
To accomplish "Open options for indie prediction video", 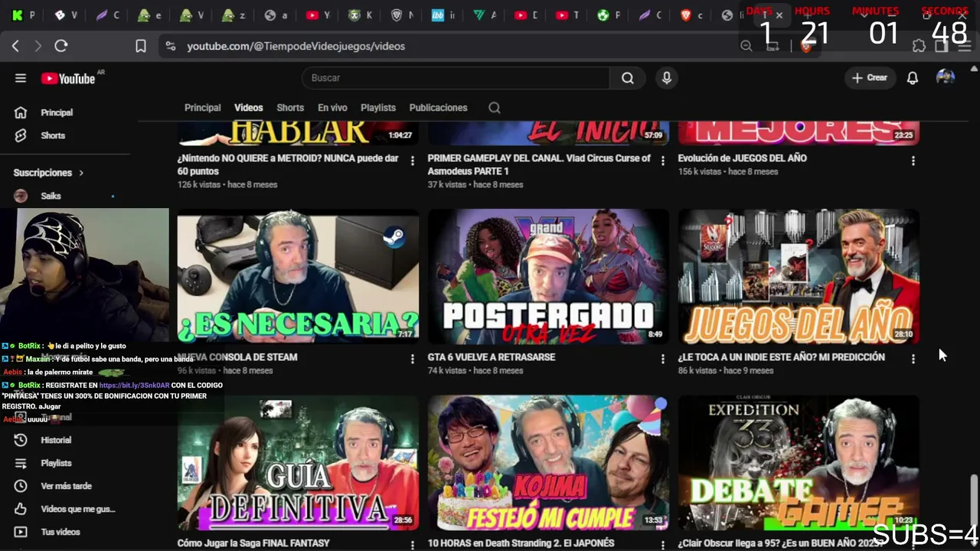I will click(x=913, y=358).
